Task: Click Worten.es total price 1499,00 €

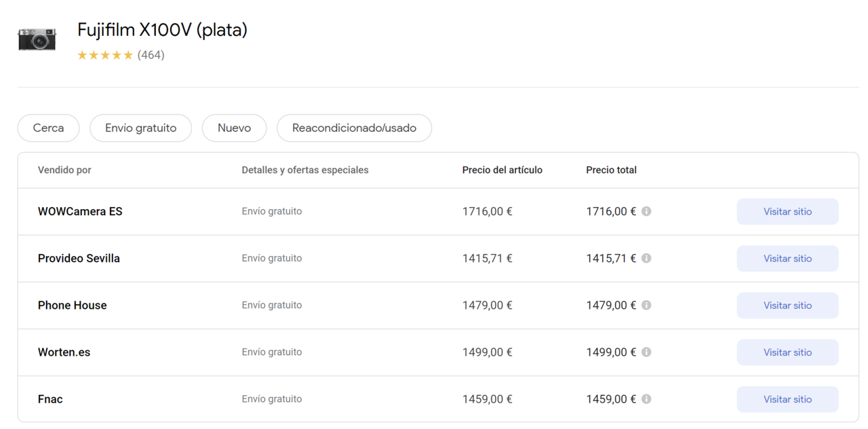Action: 612,352
